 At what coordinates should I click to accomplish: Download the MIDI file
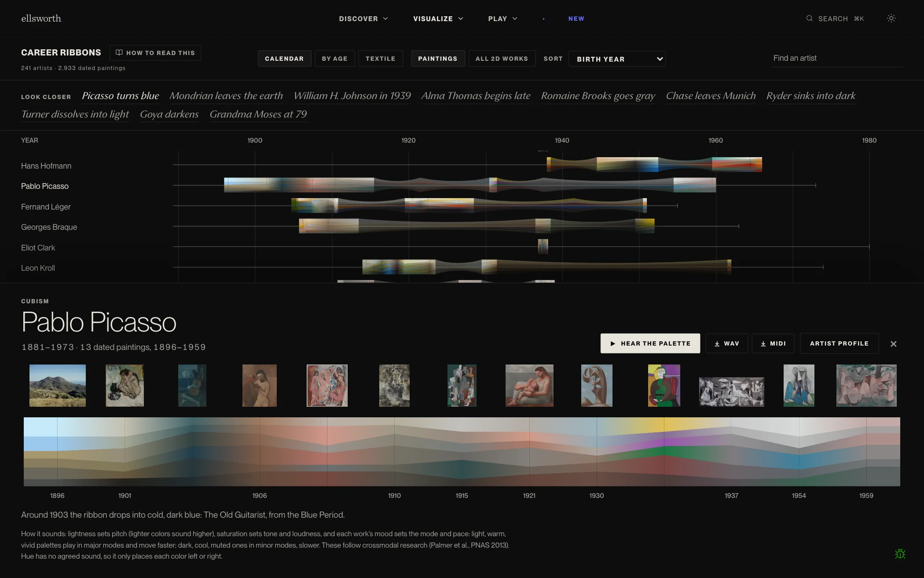tap(773, 343)
